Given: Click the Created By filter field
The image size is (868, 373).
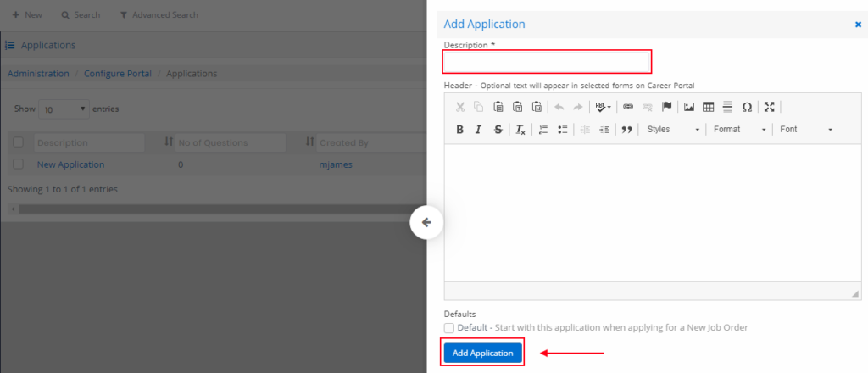Looking at the screenshot, I should pos(371,142).
